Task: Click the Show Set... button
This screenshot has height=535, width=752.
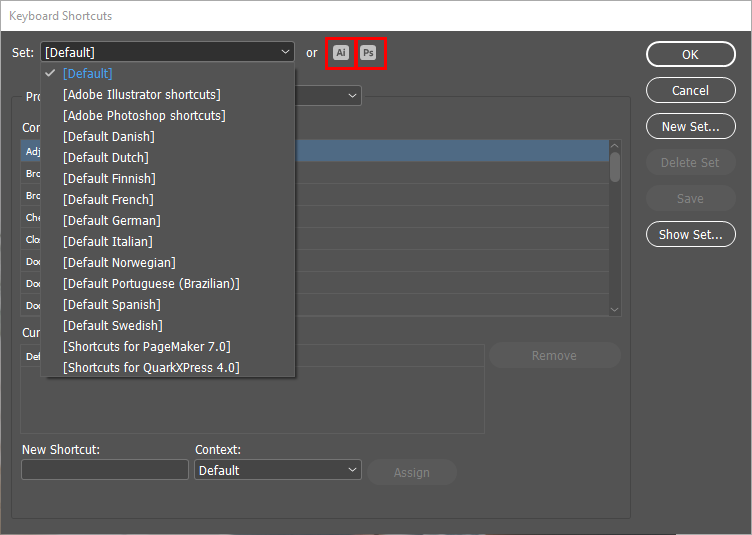Action: tap(691, 234)
